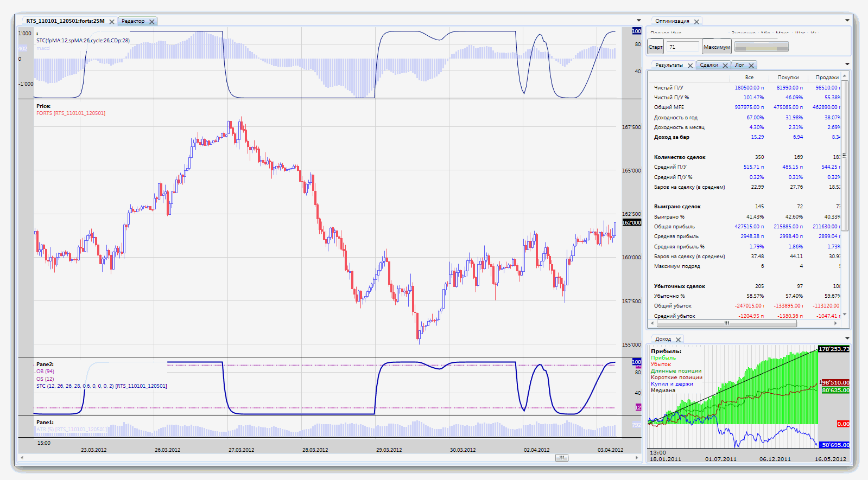This screenshot has width=868, height=480.
Task: Switch to the Лог tab
Action: click(739, 65)
